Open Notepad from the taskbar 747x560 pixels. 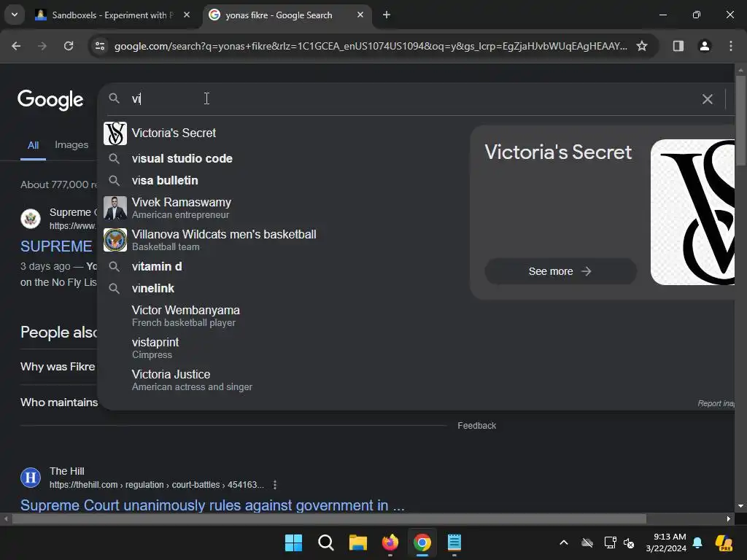454,542
